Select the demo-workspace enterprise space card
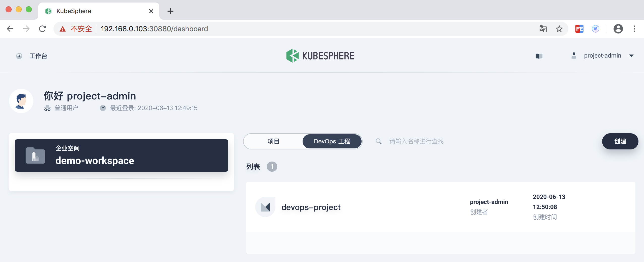This screenshot has width=644, height=262. click(121, 155)
